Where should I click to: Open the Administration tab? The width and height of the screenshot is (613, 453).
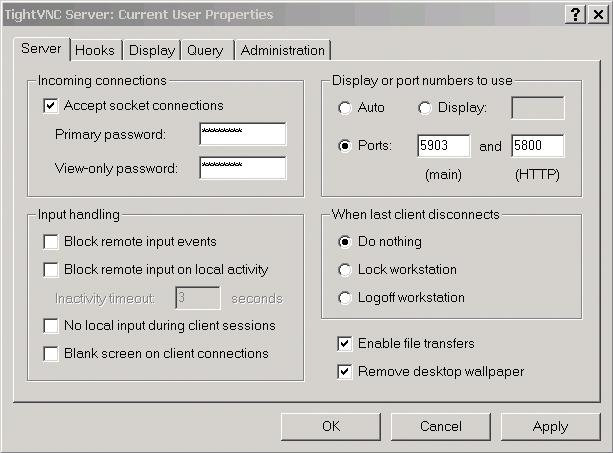[x=283, y=50]
